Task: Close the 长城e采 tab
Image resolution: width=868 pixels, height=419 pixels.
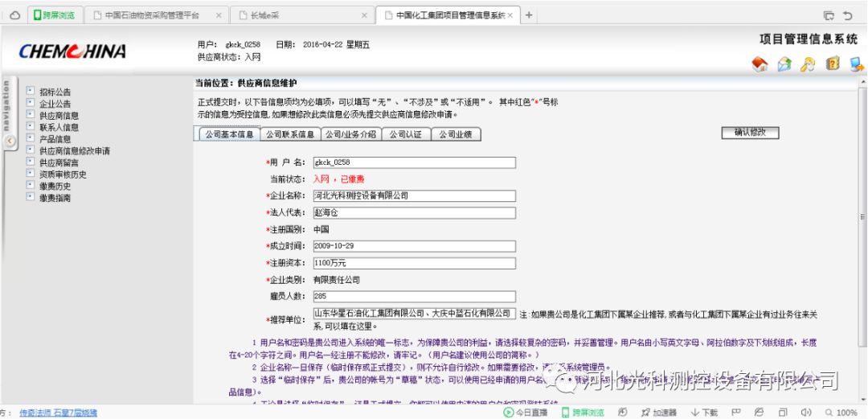Action: pyautogui.click(x=364, y=15)
